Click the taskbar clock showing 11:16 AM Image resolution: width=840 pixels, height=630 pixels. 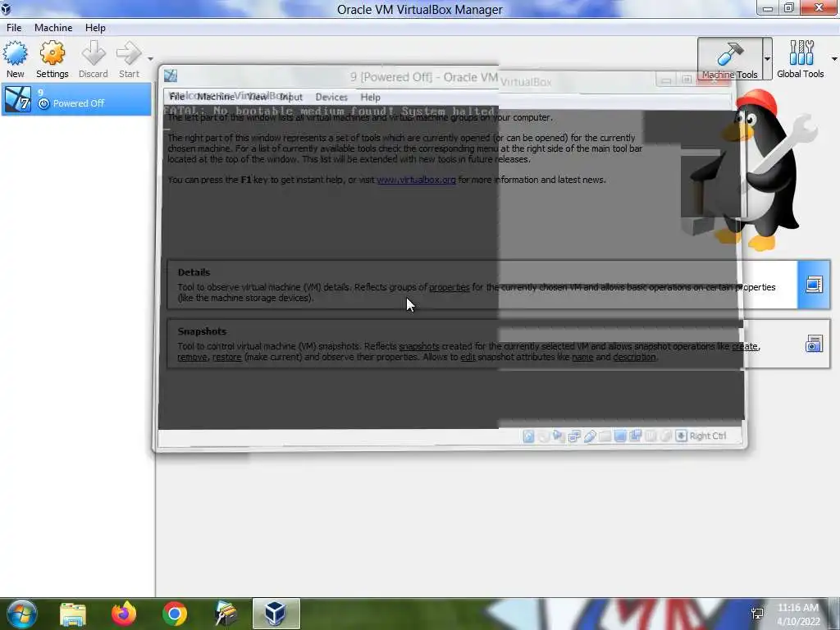click(798, 614)
